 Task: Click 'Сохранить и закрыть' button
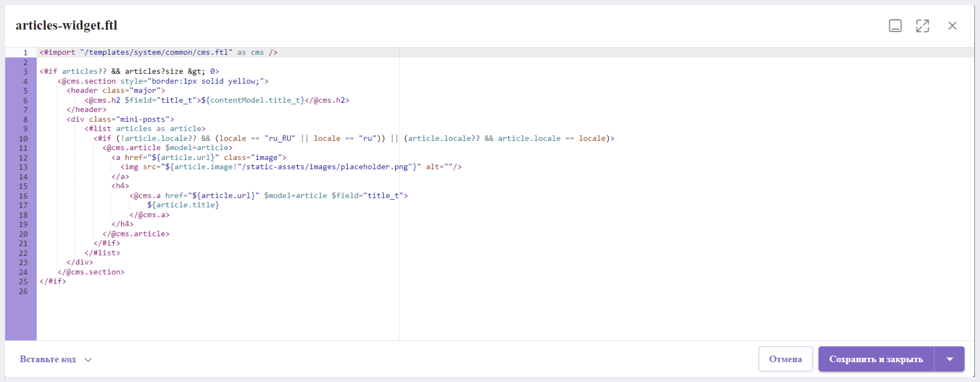click(x=876, y=359)
